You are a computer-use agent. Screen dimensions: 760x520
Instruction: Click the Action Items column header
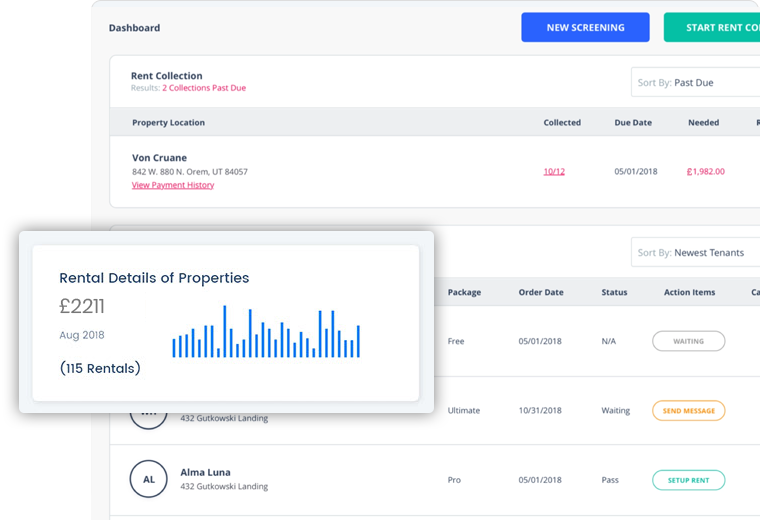coord(689,292)
